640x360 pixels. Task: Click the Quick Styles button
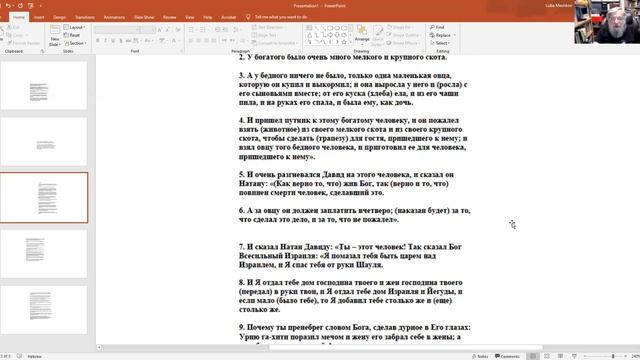click(x=378, y=35)
